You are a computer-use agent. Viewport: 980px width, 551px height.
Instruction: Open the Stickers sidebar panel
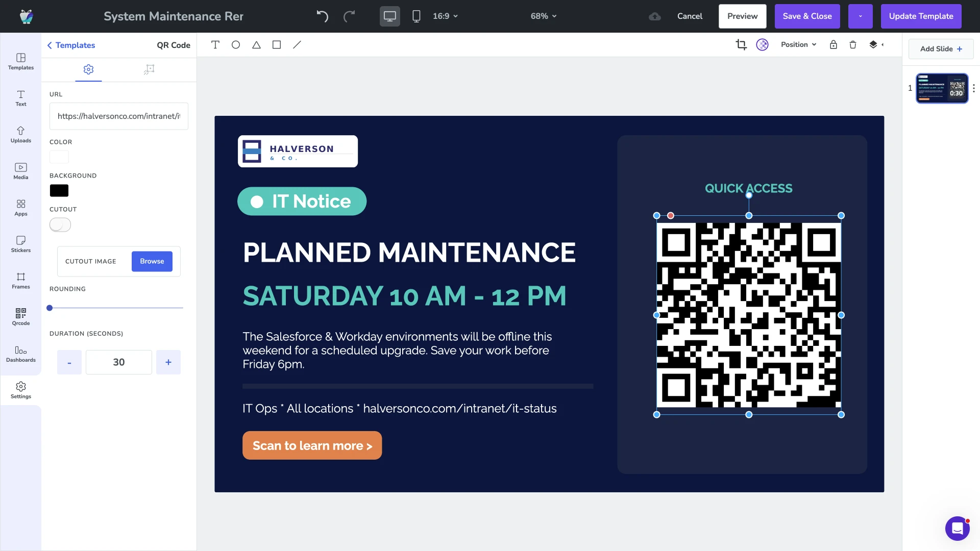pos(21,244)
